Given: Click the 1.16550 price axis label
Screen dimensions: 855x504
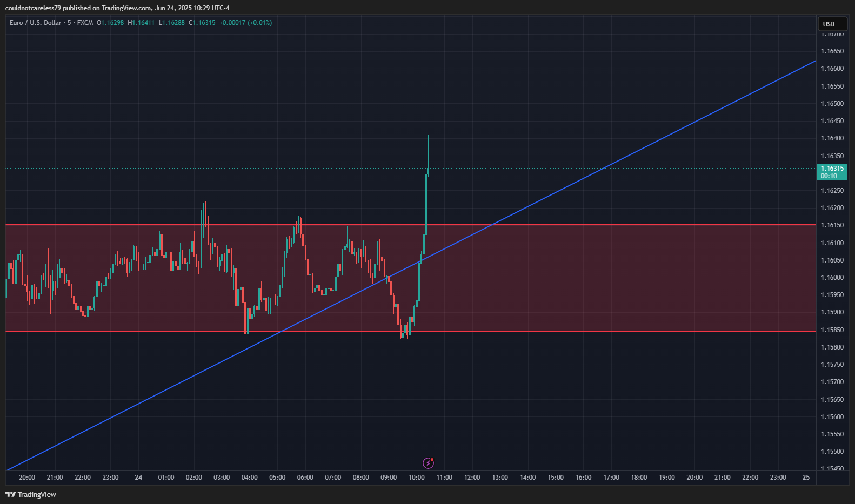Looking at the screenshot, I should (832, 86).
